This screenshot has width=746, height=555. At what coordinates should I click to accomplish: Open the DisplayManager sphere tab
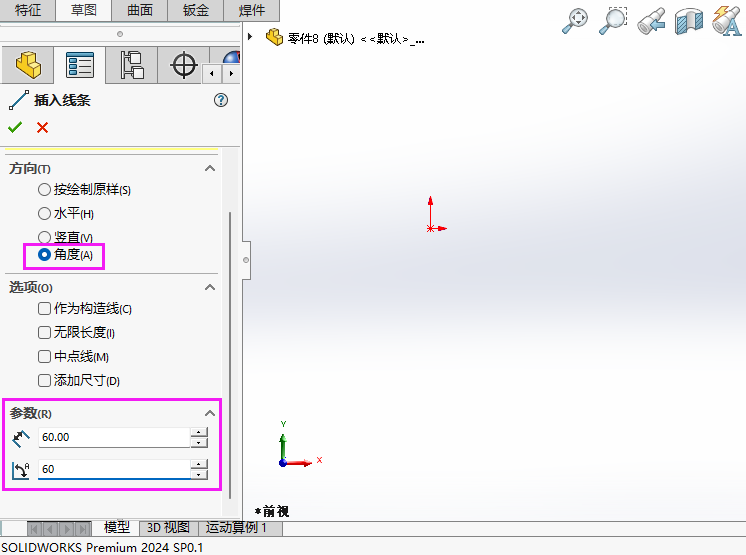[232, 57]
